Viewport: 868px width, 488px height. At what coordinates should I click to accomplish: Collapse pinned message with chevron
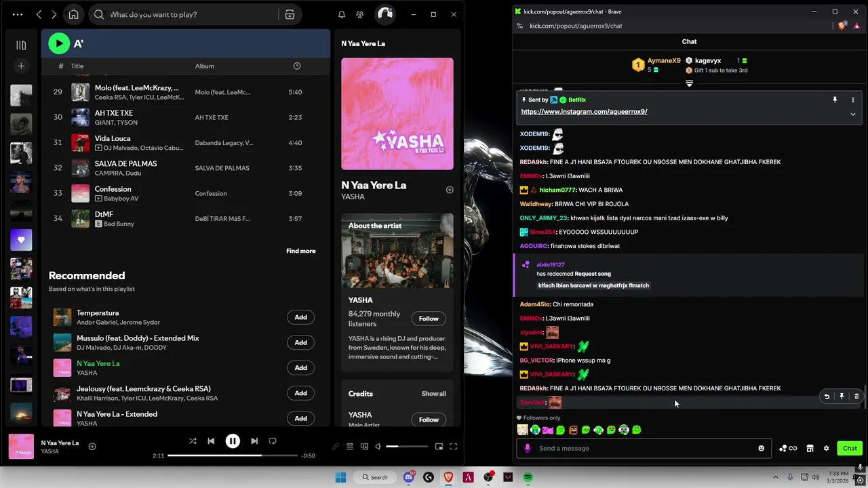(x=853, y=114)
